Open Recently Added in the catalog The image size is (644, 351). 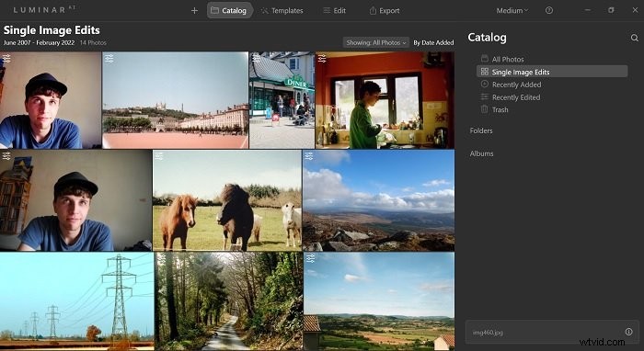click(x=516, y=85)
